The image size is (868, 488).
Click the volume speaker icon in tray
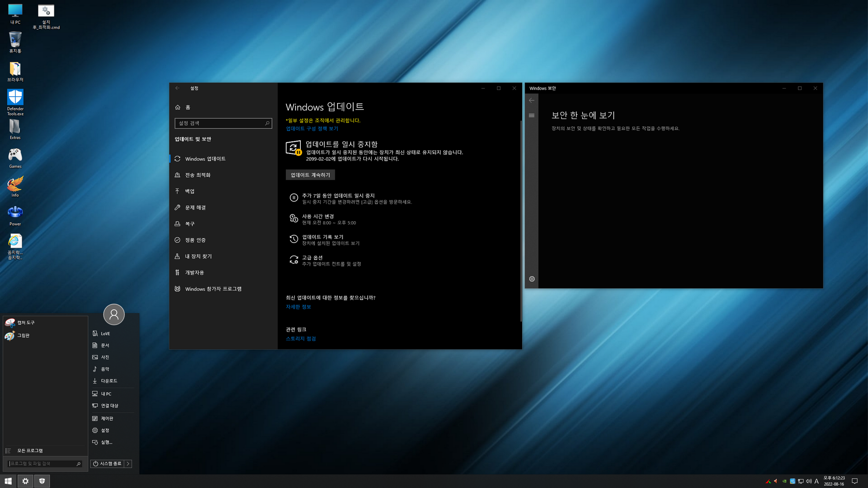click(x=808, y=481)
